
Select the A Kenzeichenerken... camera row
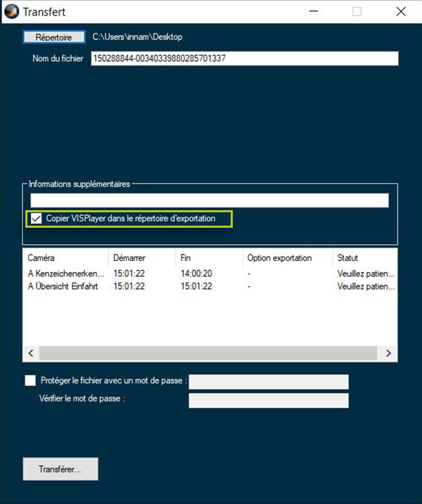click(x=67, y=273)
